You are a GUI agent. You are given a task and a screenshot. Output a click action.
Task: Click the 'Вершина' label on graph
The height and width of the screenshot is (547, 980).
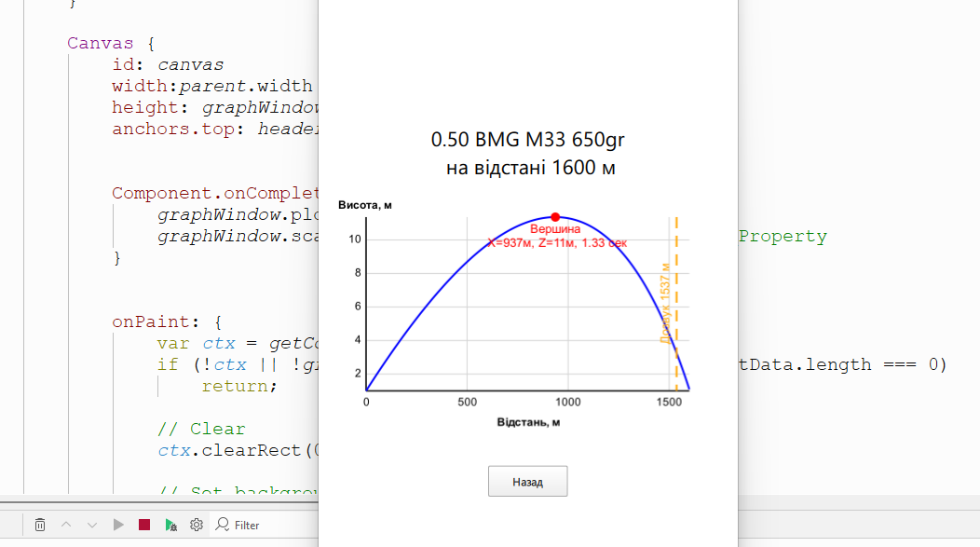click(x=555, y=229)
